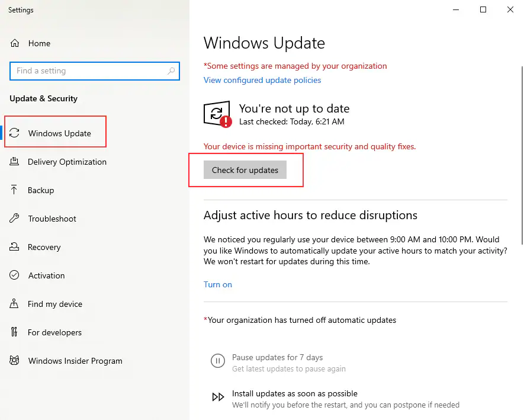Click the Backup upward arrow icon
The width and height of the screenshot is (524, 420).
coord(14,190)
